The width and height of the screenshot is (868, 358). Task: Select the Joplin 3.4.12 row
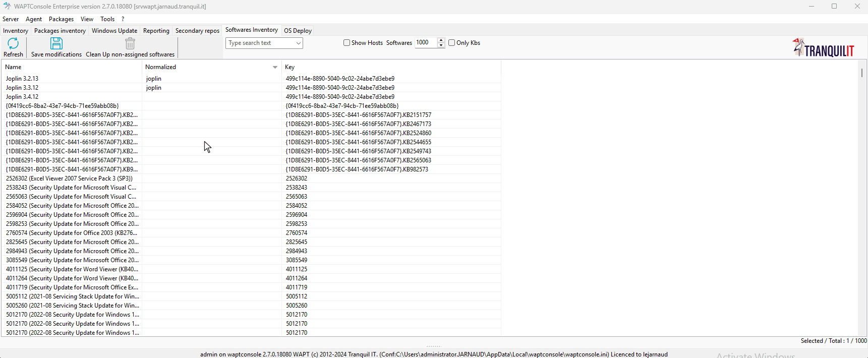tap(251, 97)
